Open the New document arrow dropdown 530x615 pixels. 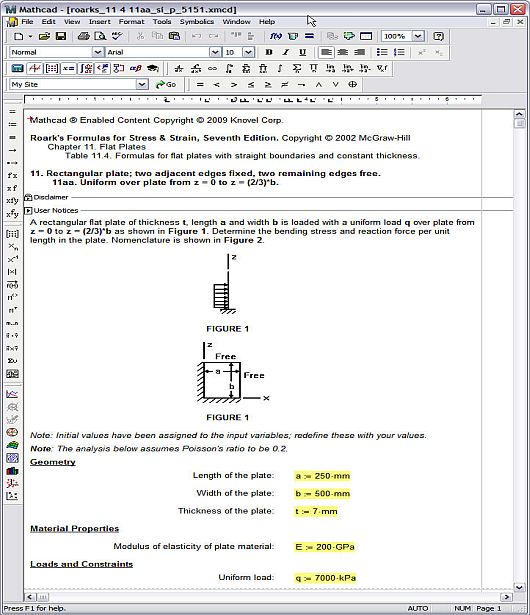[x=30, y=36]
